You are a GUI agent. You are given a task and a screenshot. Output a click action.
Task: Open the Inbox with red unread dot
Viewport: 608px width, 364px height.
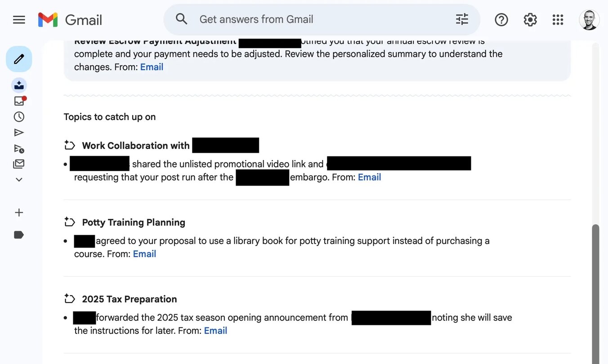pos(19,101)
